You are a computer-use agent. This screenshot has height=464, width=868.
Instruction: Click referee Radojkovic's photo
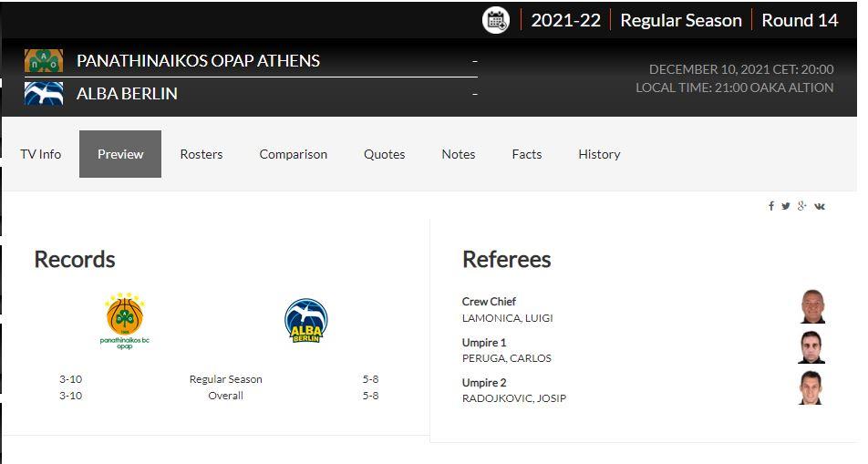[811, 387]
